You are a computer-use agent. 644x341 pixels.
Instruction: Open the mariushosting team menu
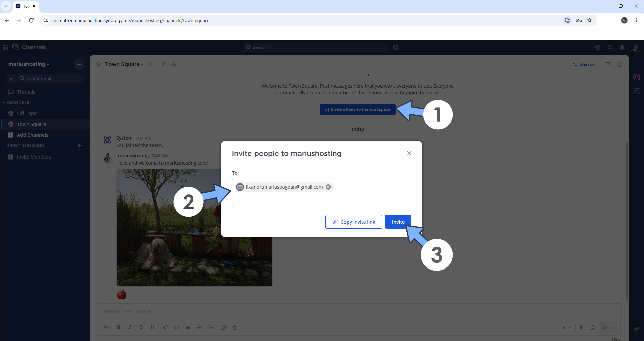point(29,64)
